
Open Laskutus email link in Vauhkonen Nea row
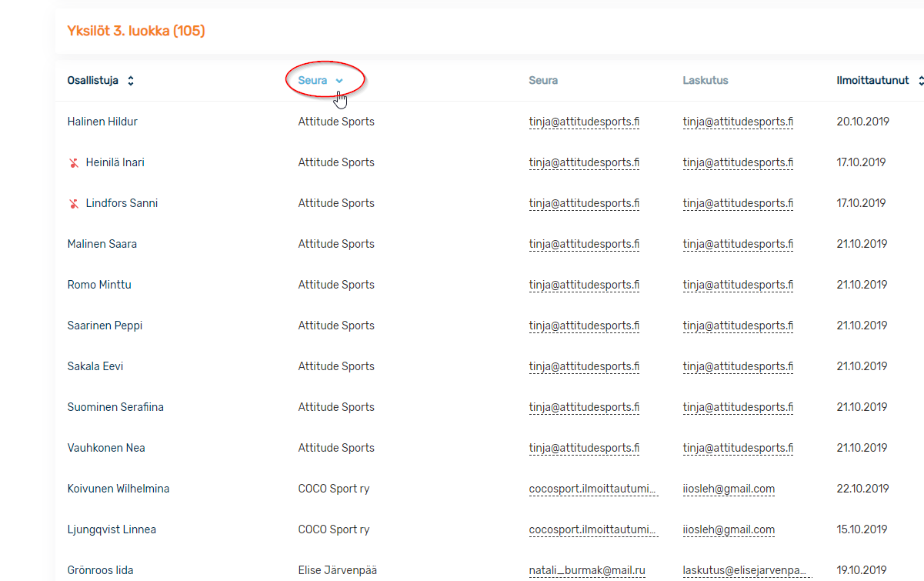point(738,448)
